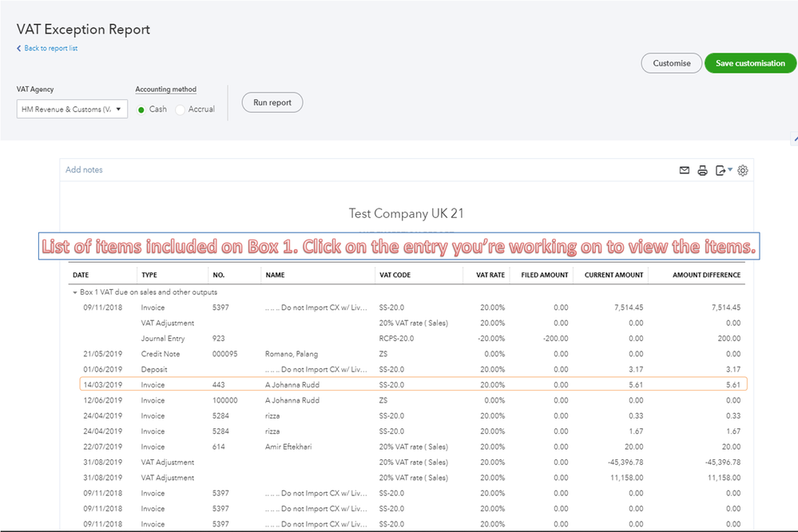
Task: Sort by NO. column header
Action: 219,275
